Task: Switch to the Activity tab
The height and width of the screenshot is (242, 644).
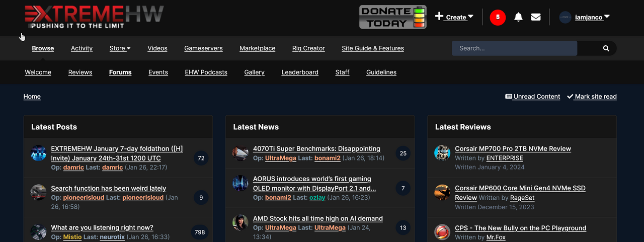Action: [x=82, y=48]
